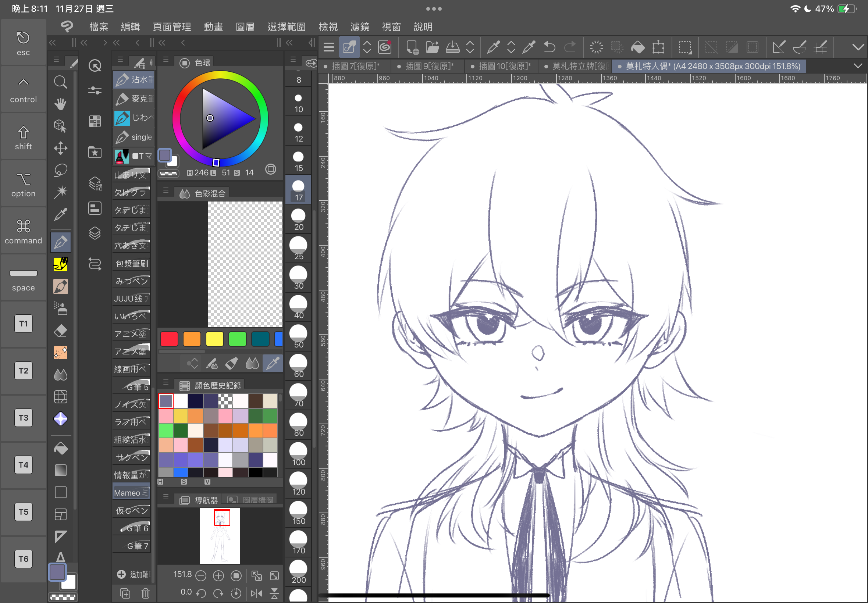Click the New canvas icon
The width and height of the screenshot is (868, 603).
(x=412, y=47)
